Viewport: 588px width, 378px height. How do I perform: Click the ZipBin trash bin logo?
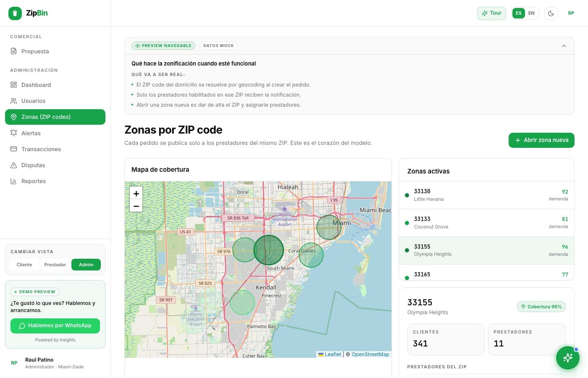(15, 13)
